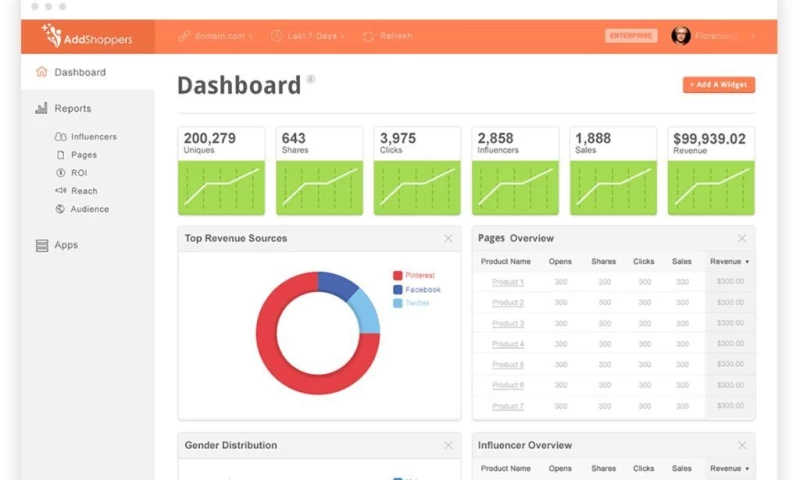This screenshot has height=480, width=800.
Task: Click the Reports bar chart icon
Action: (41, 108)
